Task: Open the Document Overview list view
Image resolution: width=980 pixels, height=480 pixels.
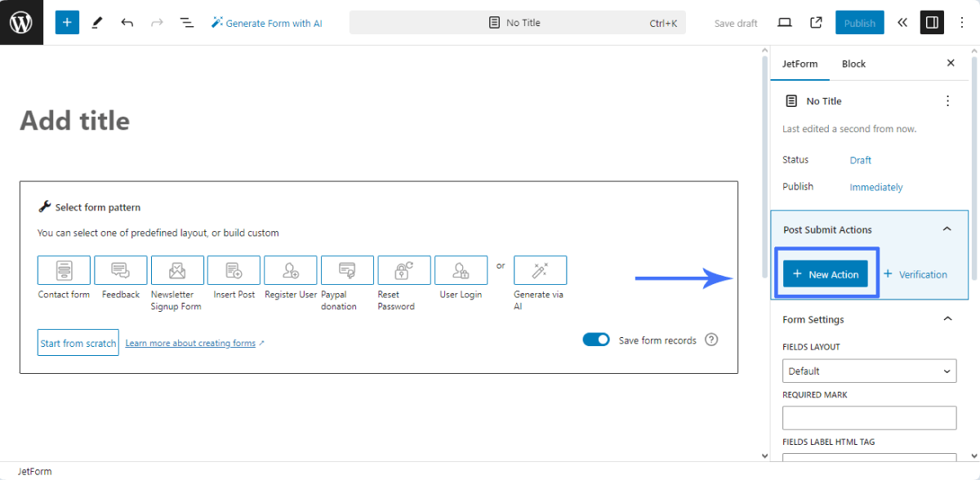Action: [186, 22]
